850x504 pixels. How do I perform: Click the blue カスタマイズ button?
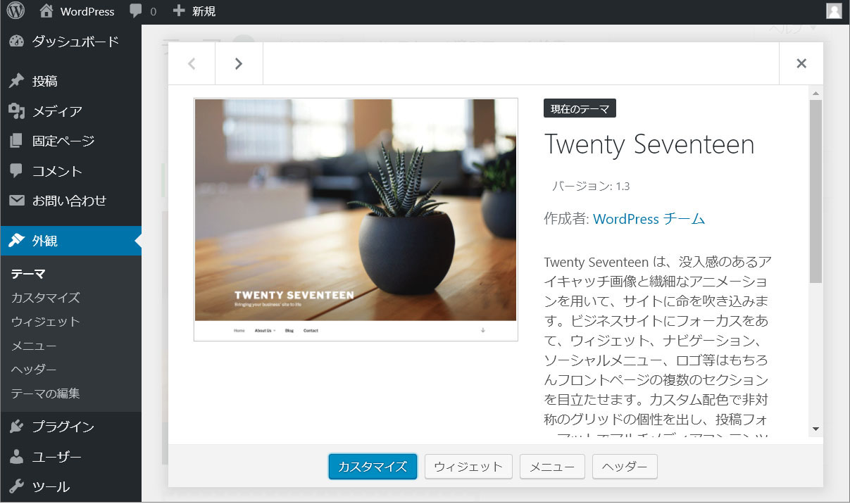(x=373, y=466)
